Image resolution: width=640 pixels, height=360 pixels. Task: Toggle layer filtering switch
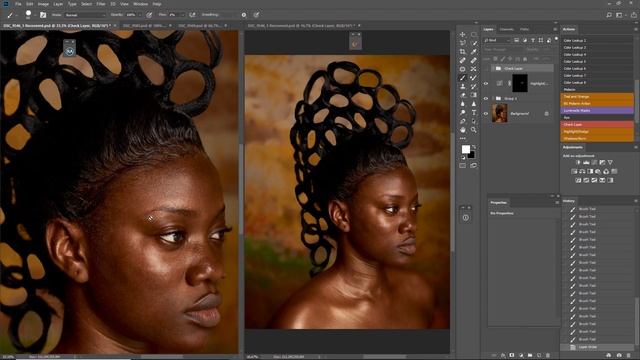(556, 39)
